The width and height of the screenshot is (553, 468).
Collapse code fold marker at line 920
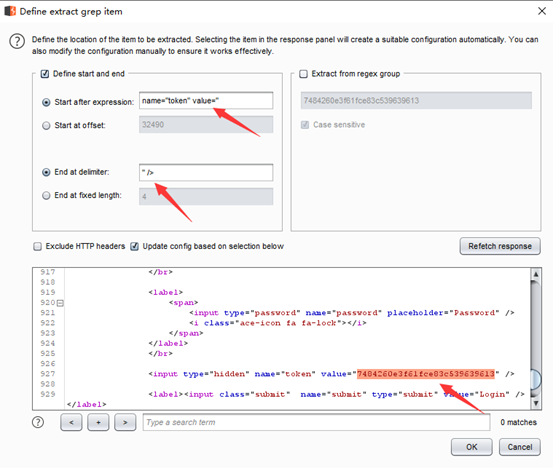[x=60, y=303]
